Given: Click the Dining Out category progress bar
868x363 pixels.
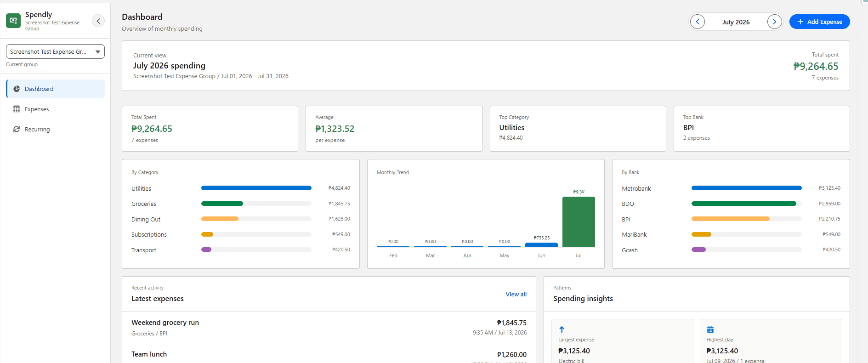Looking at the screenshot, I should [x=256, y=219].
